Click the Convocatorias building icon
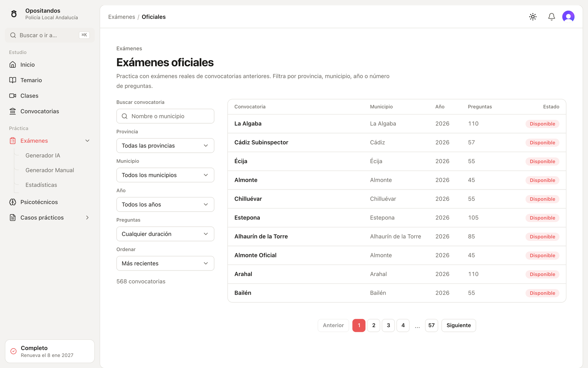Viewport: 588px width, 368px height. (13, 111)
